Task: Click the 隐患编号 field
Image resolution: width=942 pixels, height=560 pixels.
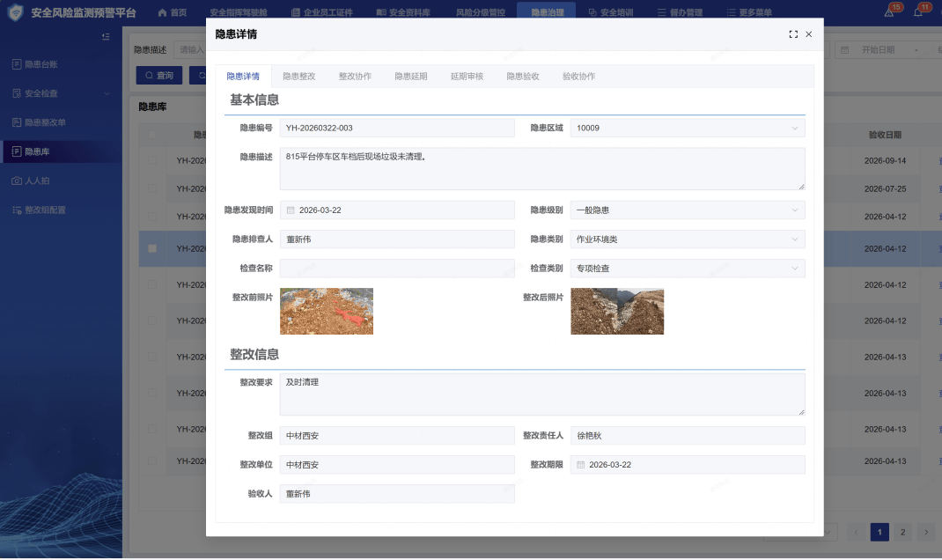Action: coord(397,128)
